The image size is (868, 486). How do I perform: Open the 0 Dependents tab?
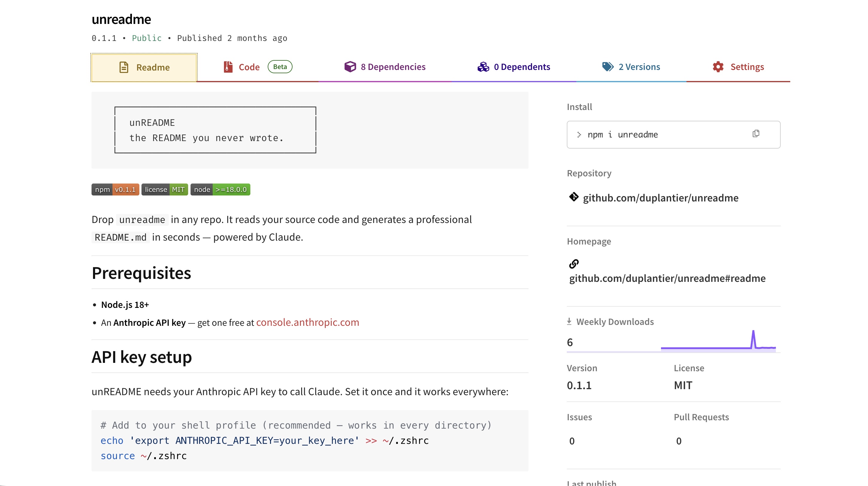[x=514, y=67]
